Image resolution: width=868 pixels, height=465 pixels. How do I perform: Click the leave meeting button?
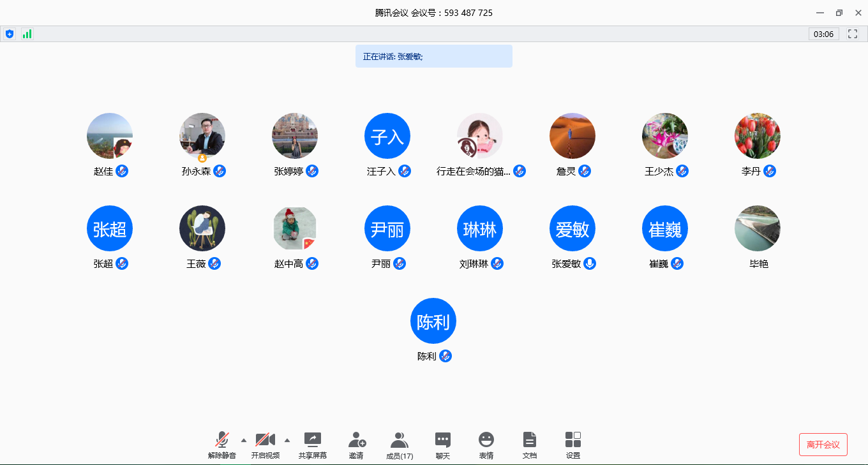point(823,445)
